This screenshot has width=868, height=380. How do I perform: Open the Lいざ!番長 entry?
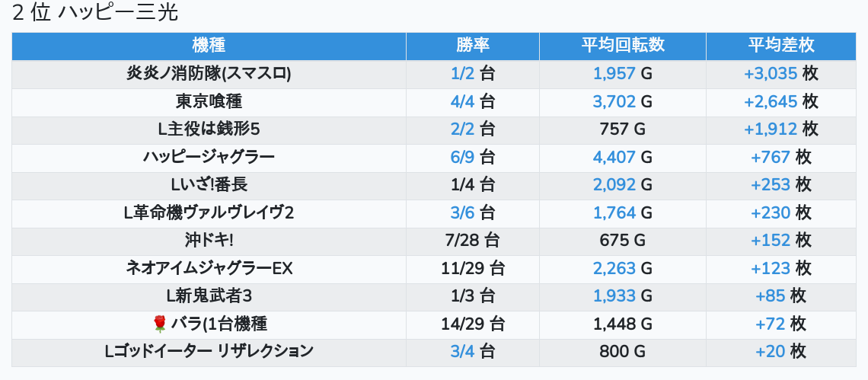click(x=209, y=185)
